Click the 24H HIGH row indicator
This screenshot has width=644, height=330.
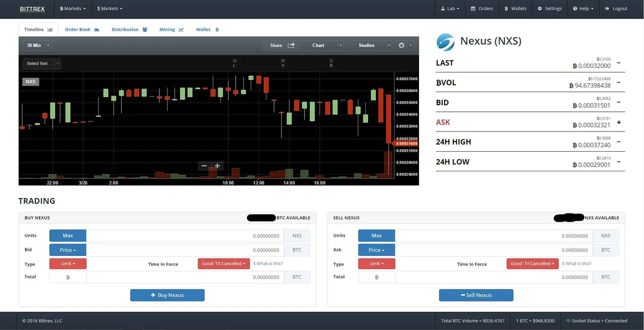pos(618,142)
